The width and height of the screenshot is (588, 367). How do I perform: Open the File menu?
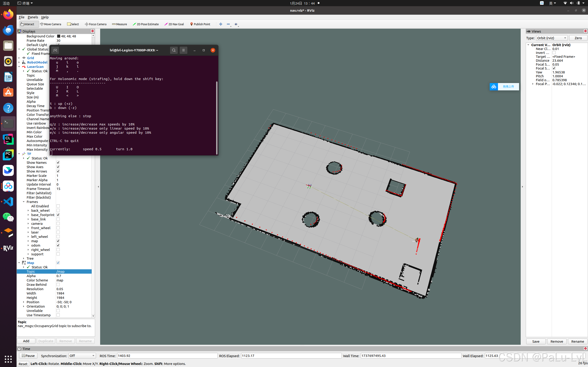pyautogui.click(x=21, y=17)
